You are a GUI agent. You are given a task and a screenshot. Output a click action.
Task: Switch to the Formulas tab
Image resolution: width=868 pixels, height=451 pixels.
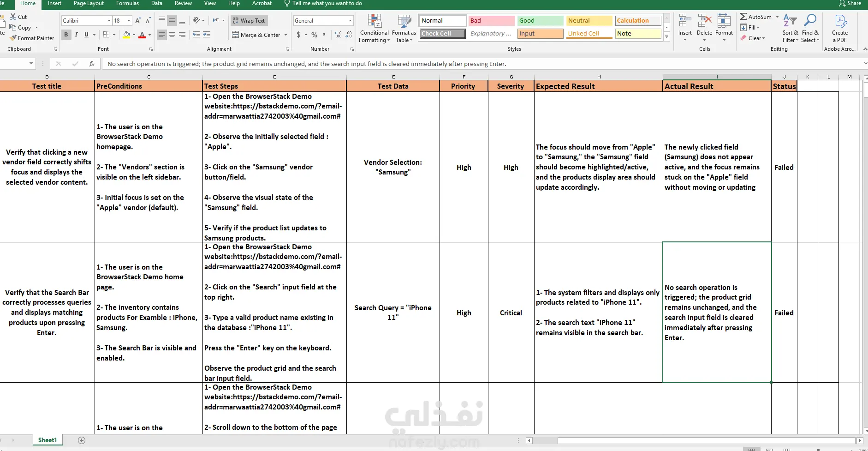(128, 3)
